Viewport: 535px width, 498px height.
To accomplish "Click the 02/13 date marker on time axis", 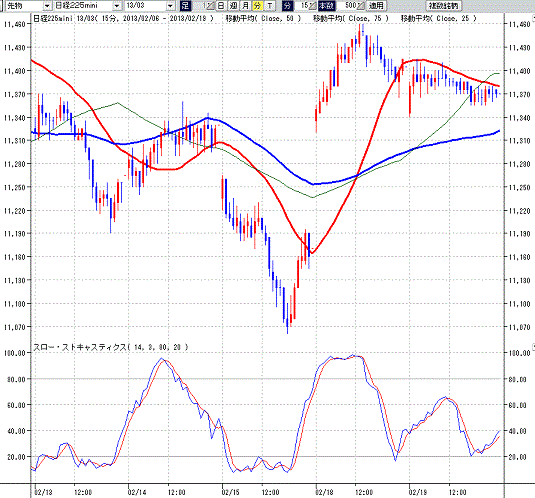I will click(44, 492).
